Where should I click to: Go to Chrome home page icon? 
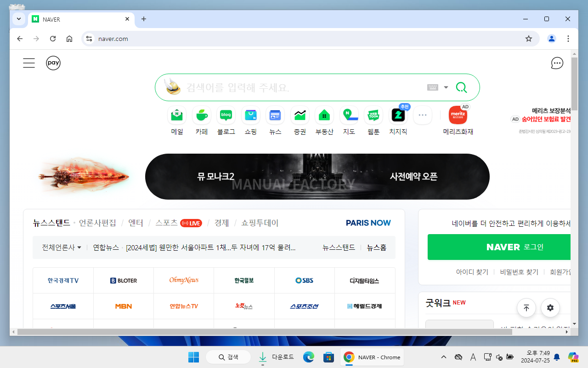(69, 39)
